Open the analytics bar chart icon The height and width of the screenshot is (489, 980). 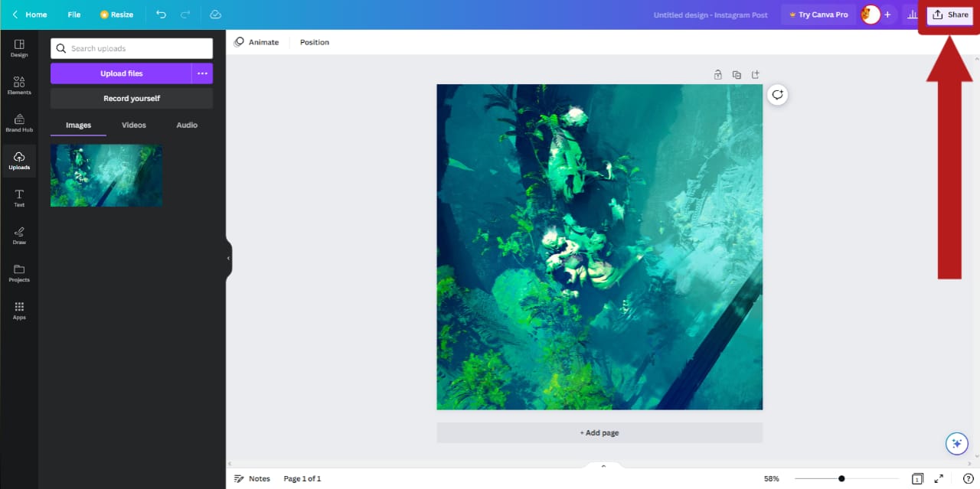click(x=912, y=15)
